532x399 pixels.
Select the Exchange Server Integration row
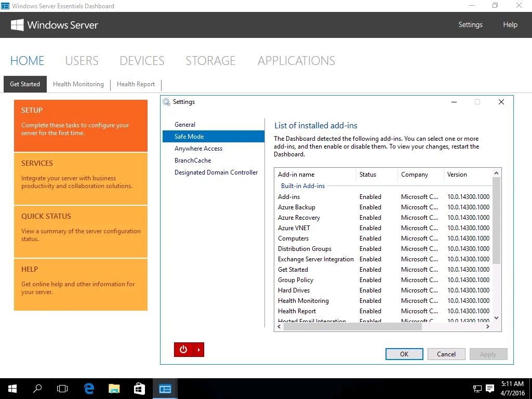point(383,259)
